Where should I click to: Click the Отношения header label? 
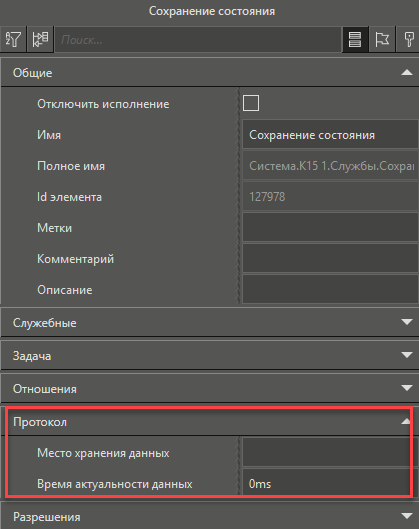pos(45,389)
